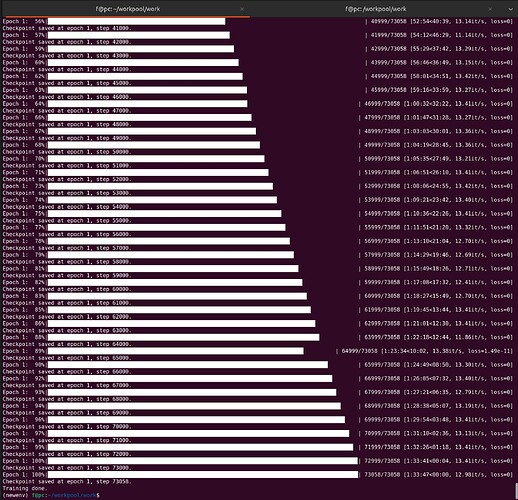Click the '58999/73058' progress count
The width and height of the screenshot is (518, 500).
click(x=382, y=269)
